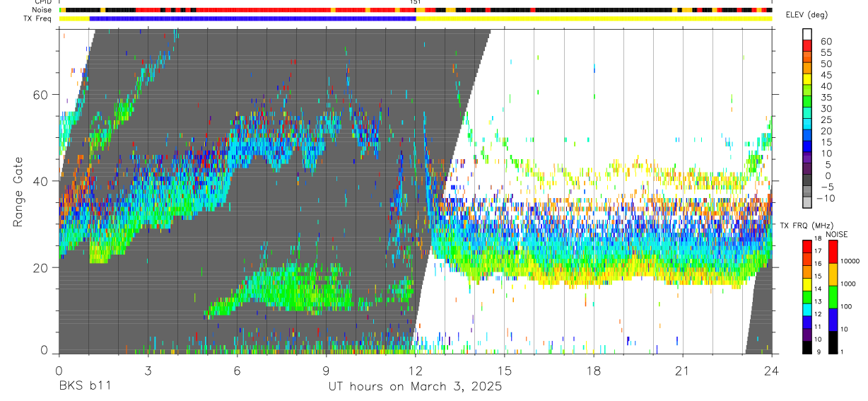
Task: Pick the green TX FRQ swatch between 13 and 14
Action: [x=807, y=296]
